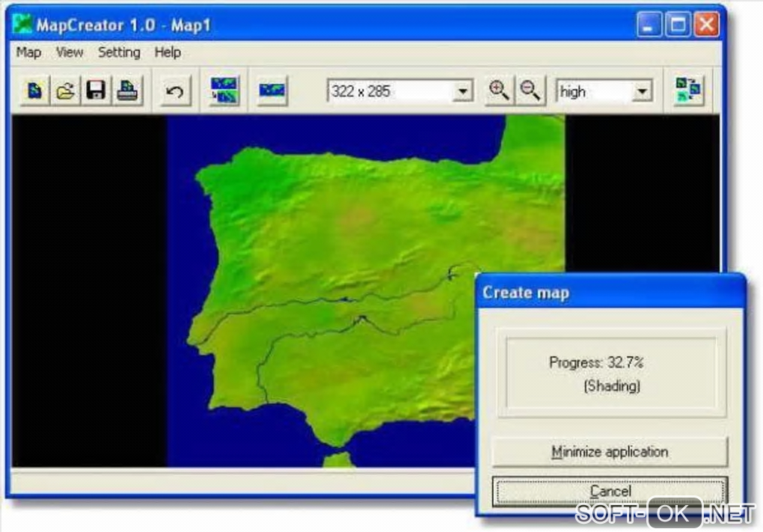Click the MapCreator title bar app icon
The height and width of the screenshot is (532, 763).
click(x=22, y=25)
